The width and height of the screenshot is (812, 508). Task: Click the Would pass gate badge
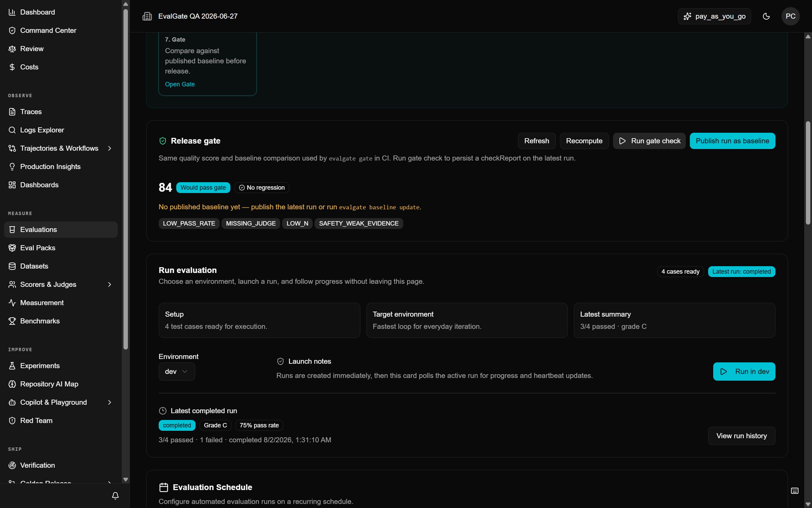[x=203, y=188]
